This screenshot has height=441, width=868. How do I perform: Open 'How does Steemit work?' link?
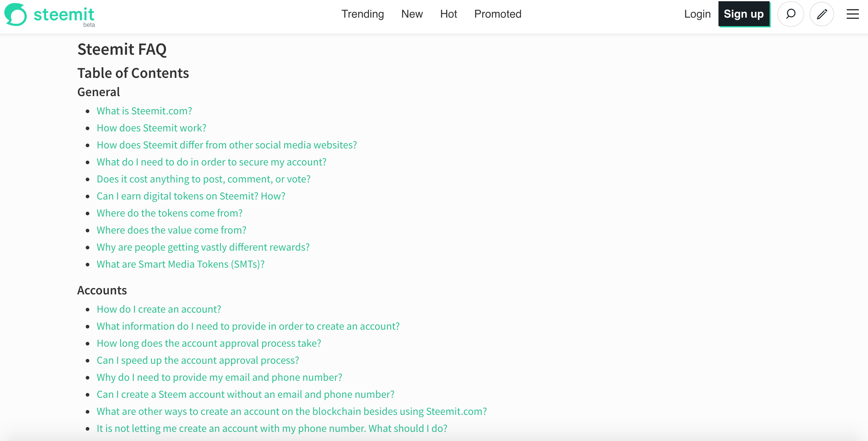coord(151,128)
